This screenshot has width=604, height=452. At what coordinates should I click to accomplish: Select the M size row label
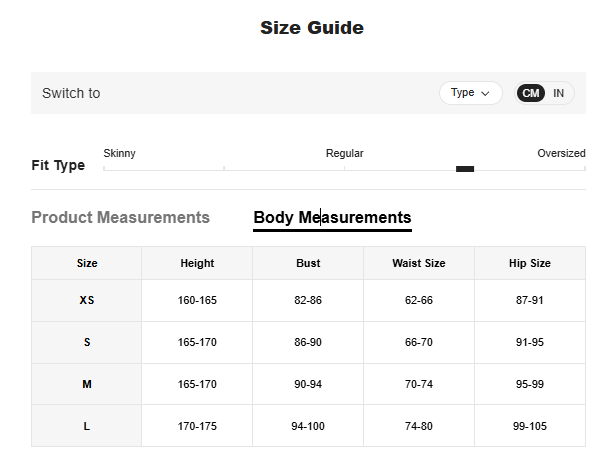87,384
